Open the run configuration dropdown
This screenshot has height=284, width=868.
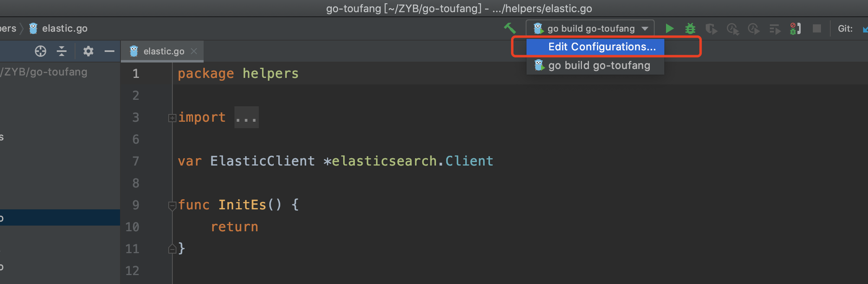coord(590,28)
